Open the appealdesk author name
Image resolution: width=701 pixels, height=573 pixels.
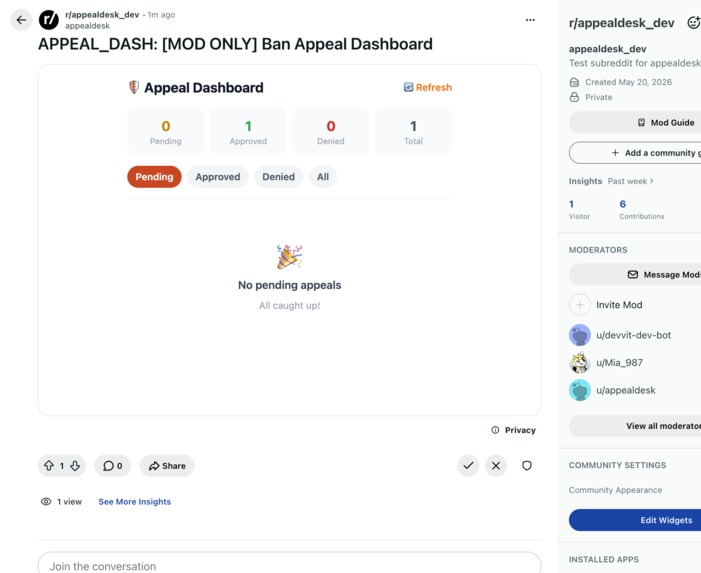click(87, 26)
